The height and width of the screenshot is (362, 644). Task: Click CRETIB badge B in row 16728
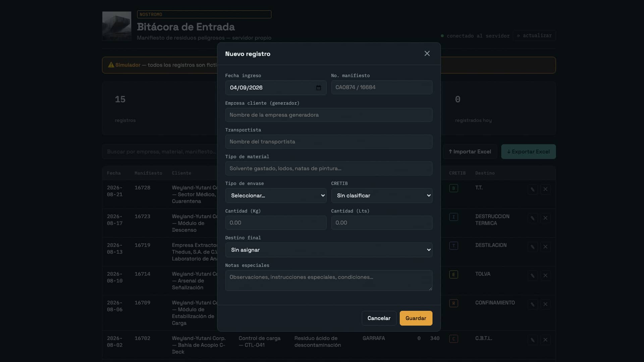pyautogui.click(x=453, y=188)
